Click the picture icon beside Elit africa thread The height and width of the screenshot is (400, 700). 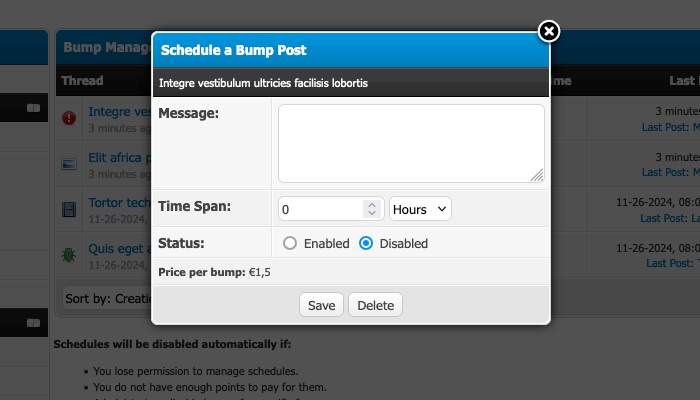69,163
